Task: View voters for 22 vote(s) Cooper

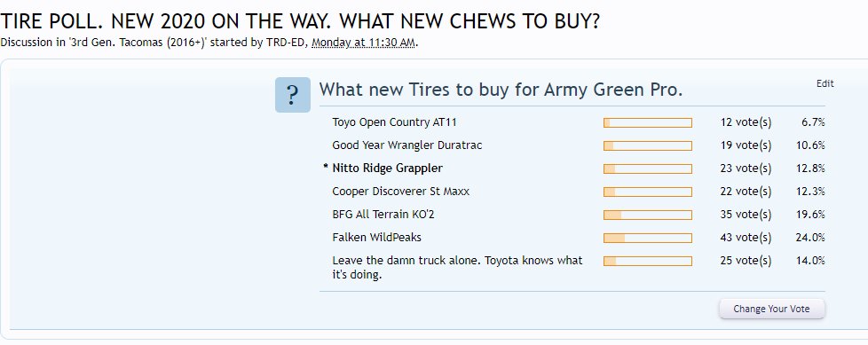Action: point(746,192)
